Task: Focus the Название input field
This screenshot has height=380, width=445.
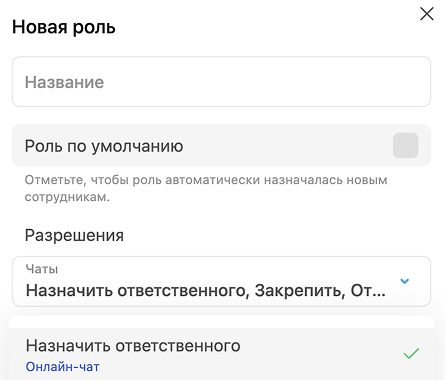Action: click(221, 82)
